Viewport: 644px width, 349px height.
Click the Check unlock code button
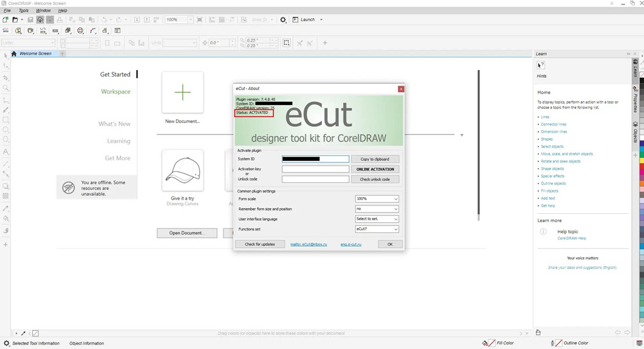pyautogui.click(x=375, y=180)
